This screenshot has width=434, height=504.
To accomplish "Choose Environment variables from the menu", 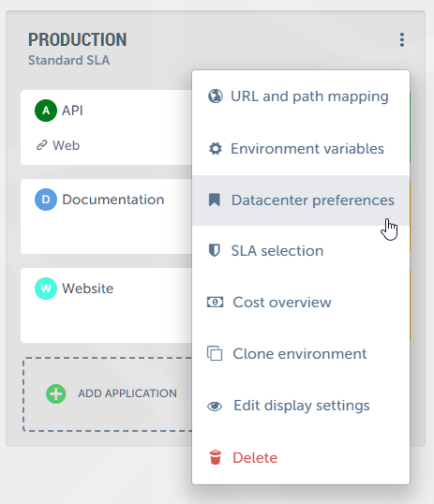I will [x=301, y=149].
